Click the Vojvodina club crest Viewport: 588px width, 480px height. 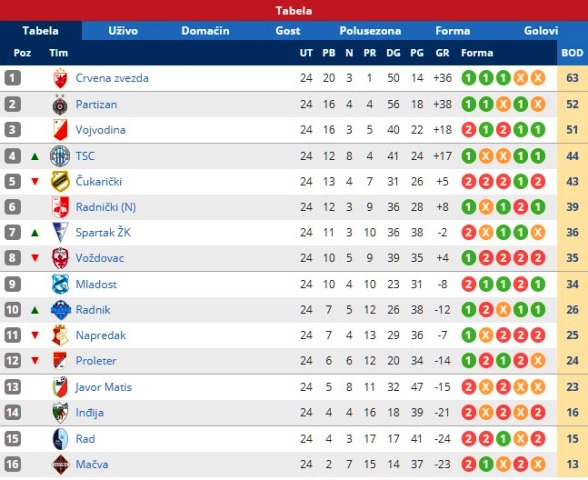click(x=60, y=130)
